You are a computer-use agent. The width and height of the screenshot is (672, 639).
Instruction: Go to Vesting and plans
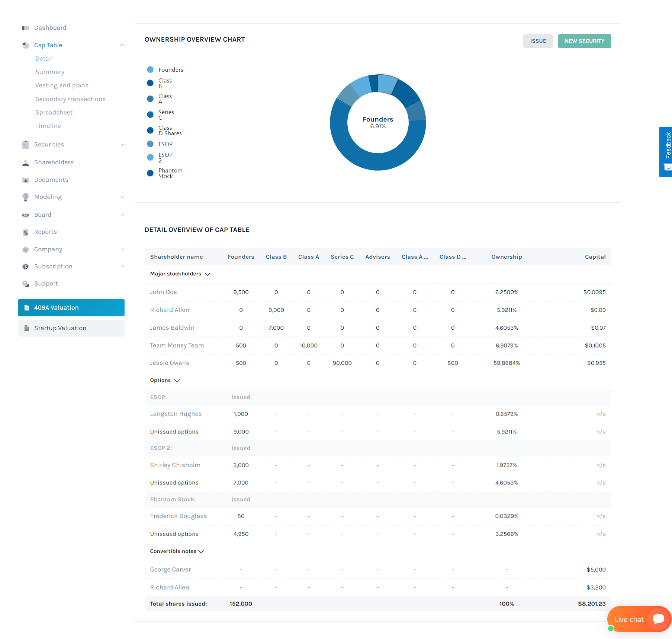point(62,85)
